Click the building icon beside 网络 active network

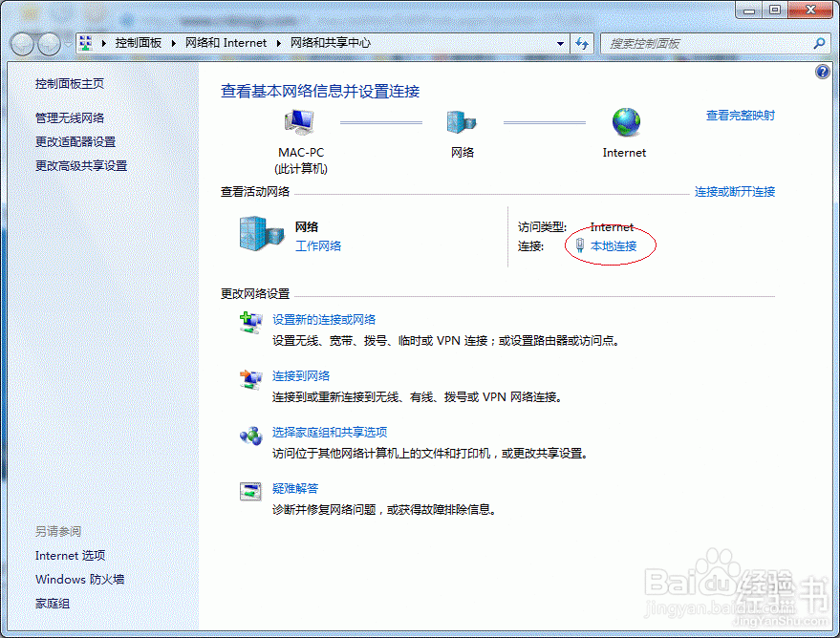(258, 232)
